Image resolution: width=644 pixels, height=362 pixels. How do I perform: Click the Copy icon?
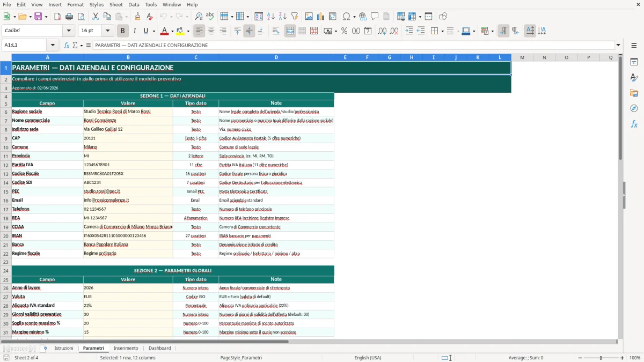pos(107,17)
